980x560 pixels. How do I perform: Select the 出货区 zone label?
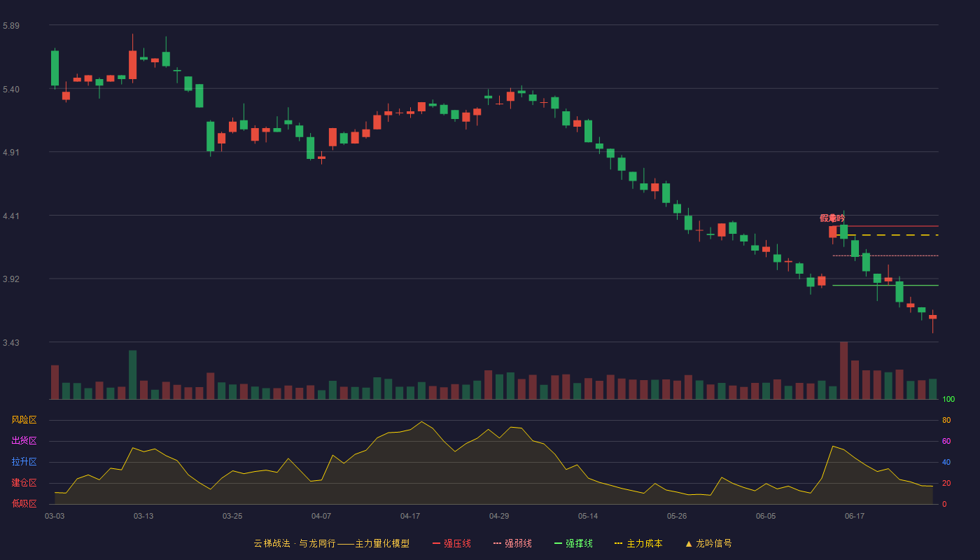[x=24, y=441]
